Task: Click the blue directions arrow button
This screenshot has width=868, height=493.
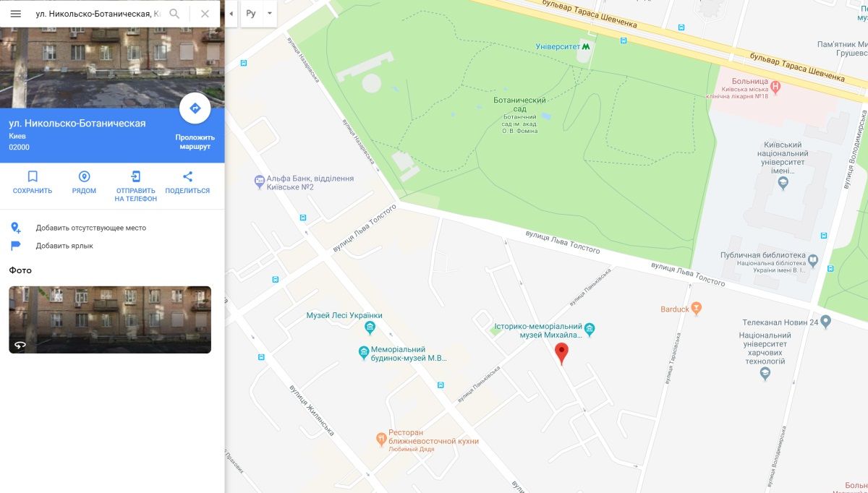Action: [195, 108]
